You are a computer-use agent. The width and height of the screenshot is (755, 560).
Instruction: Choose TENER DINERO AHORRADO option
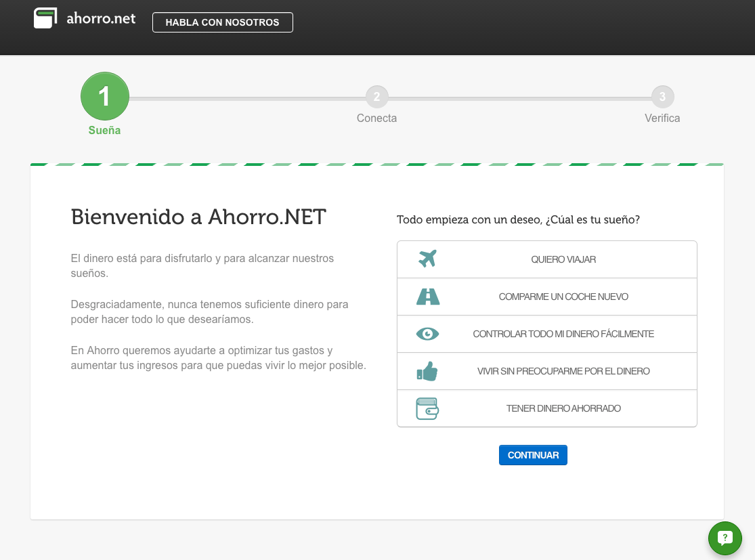point(547,408)
